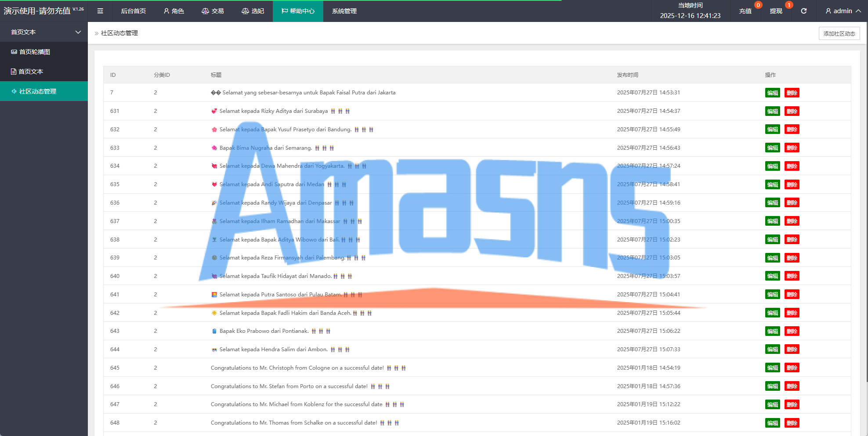
Task: Open the 选妃 menu
Action: (253, 11)
